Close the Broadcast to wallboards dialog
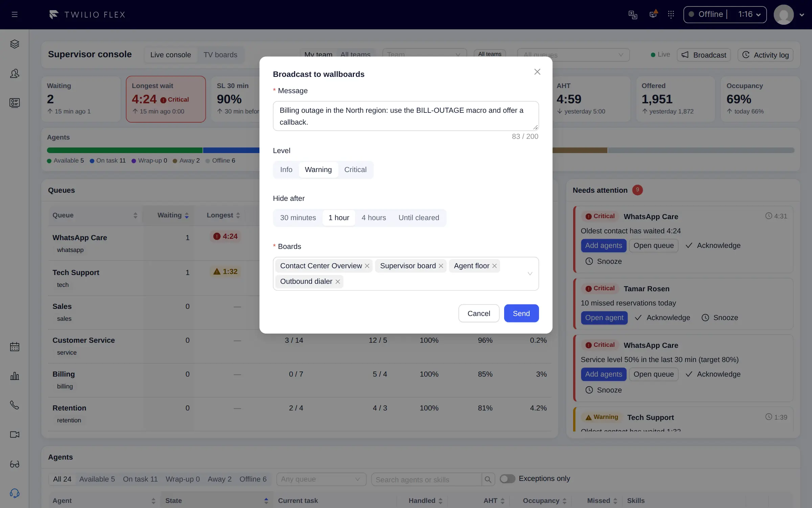The image size is (812, 508). [537, 72]
